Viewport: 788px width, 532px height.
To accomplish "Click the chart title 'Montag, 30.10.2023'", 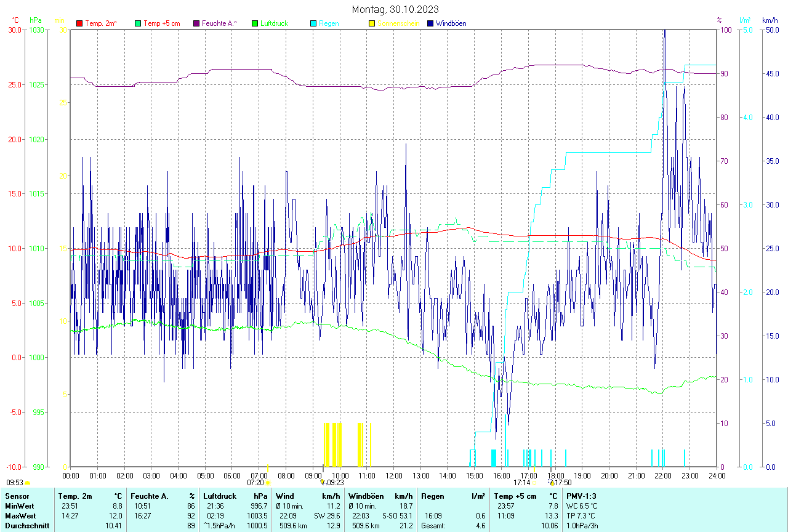I will [395, 9].
